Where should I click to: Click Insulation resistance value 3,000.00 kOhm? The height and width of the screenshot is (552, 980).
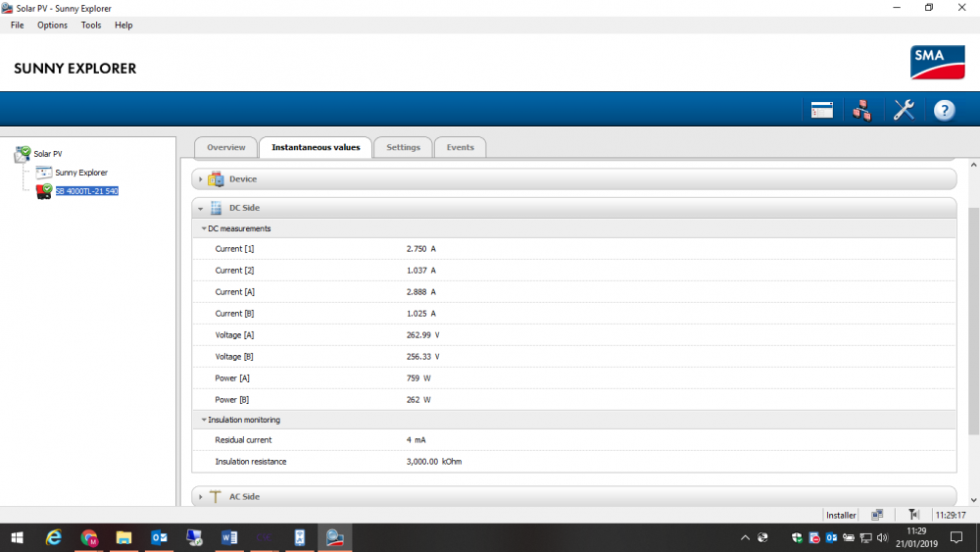click(434, 462)
